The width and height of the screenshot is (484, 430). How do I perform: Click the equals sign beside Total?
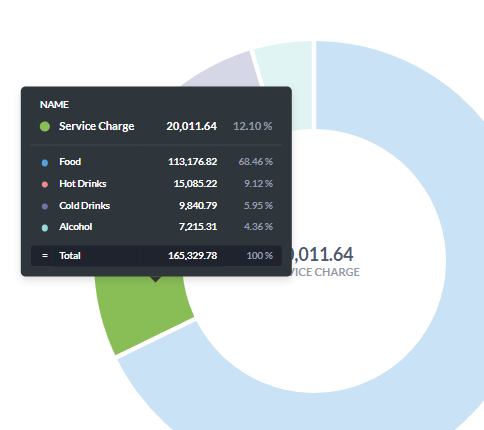45,256
